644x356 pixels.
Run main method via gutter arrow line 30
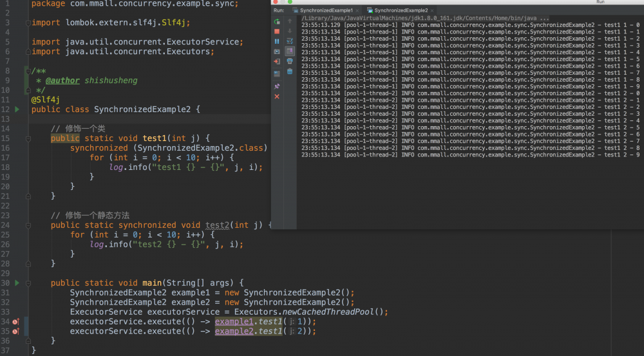[17, 283]
